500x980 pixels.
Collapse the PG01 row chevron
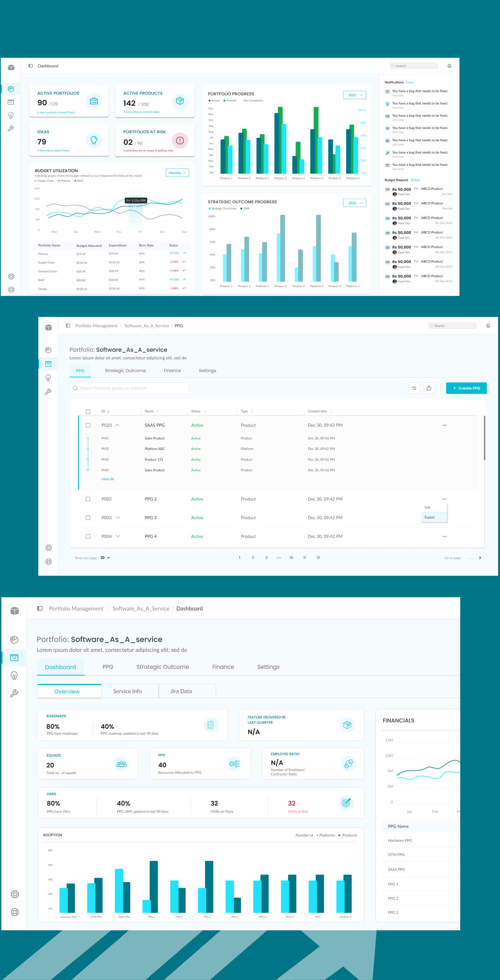click(x=118, y=425)
